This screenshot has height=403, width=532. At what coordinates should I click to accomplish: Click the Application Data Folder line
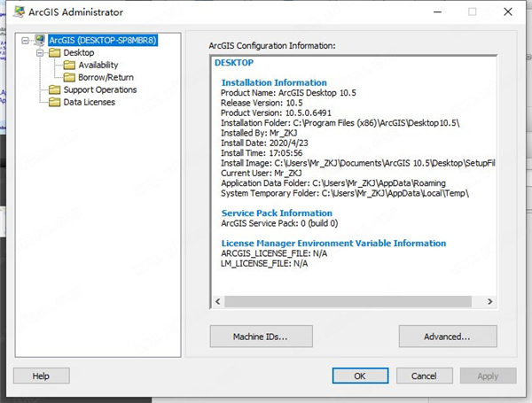(x=333, y=183)
